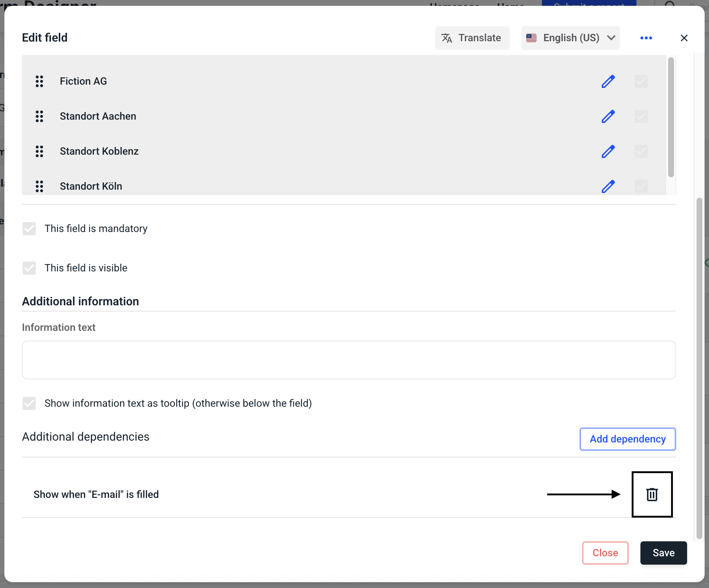Click the Translate button
This screenshot has height=588, width=709.
(x=472, y=38)
